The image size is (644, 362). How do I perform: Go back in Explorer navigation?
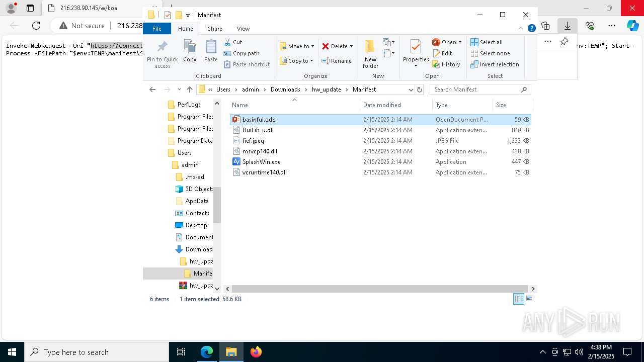[152, 89]
